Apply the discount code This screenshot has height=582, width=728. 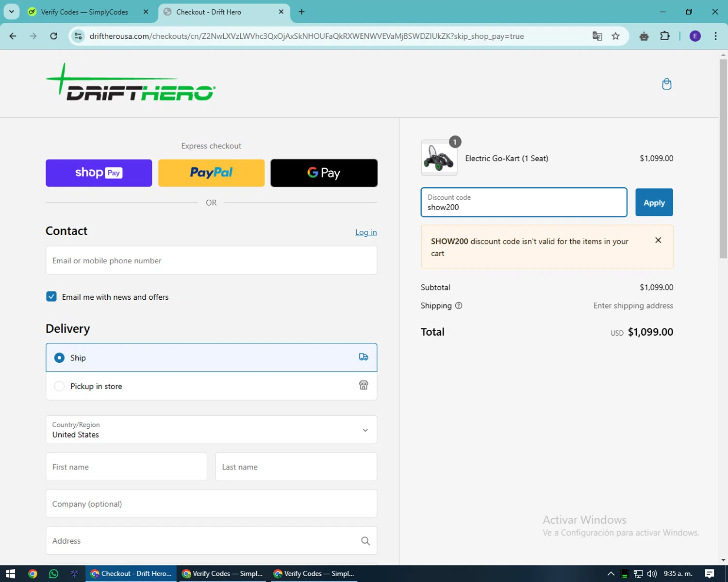pyautogui.click(x=654, y=202)
